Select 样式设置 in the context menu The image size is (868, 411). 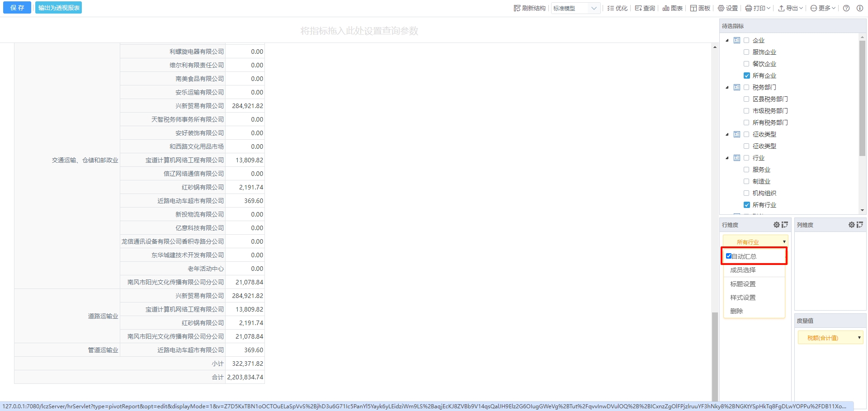[743, 298]
